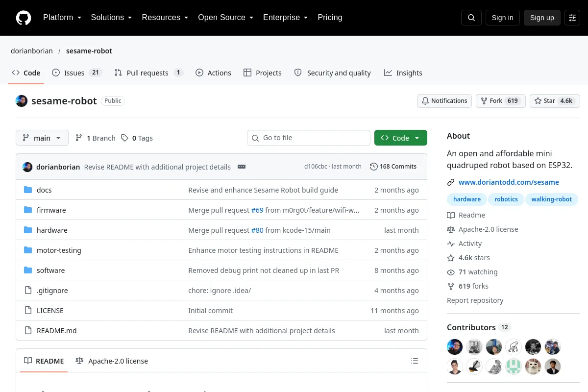
Task: Click the docs folder icon
Action: pyautogui.click(x=28, y=190)
